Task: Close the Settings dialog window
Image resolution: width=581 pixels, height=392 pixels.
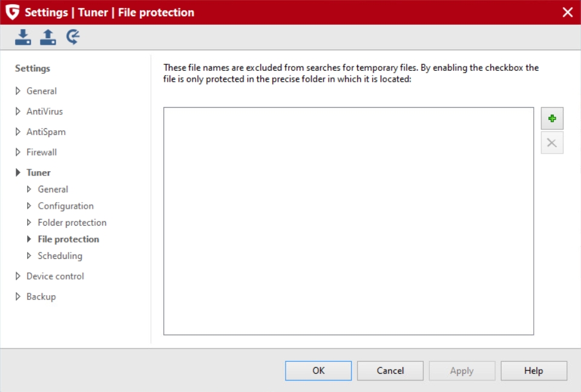Action: click(x=567, y=12)
